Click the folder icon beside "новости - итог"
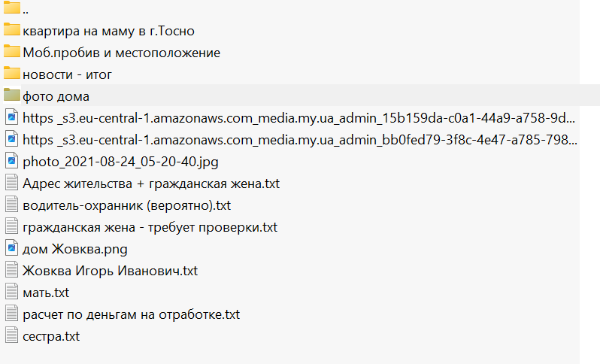This screenshot has height=364, width=600. click(x=11, y=74)
